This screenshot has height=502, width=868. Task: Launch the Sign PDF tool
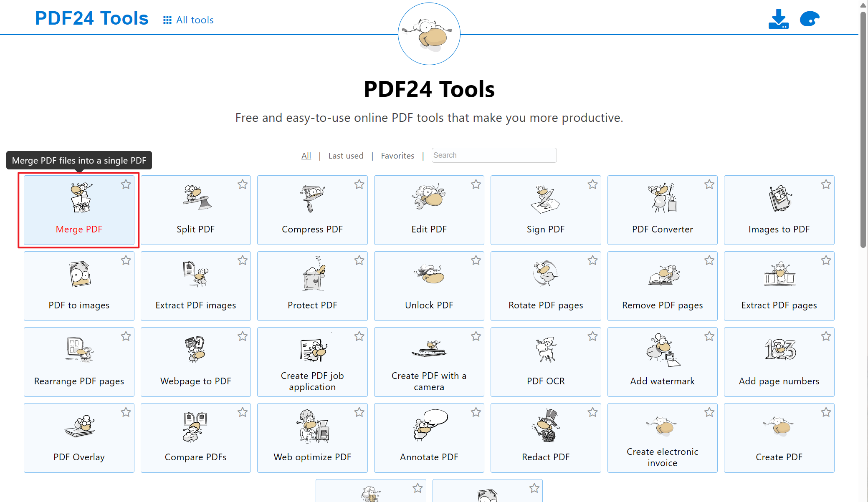coord(545,210)
